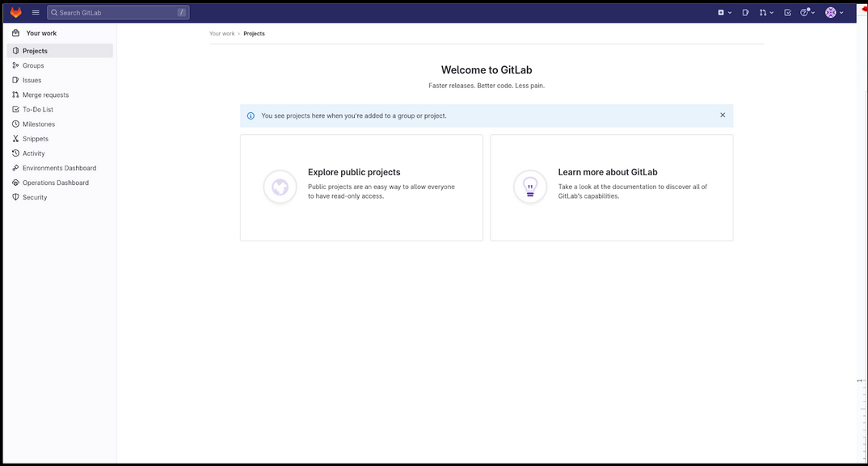
Task: Click the To-Do List checkbox icon
Action: pyautogui.click(x=15, y=110)
